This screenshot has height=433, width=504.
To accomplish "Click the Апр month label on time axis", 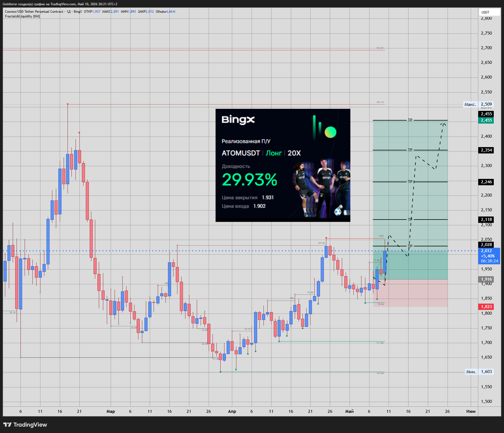I will [232, 411].
